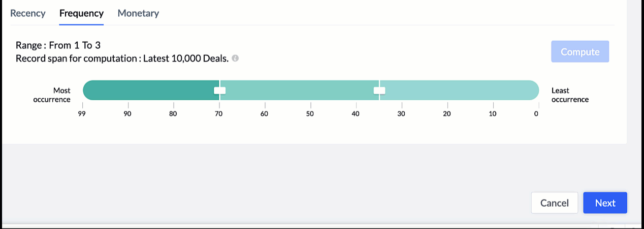Click the darkest green slider segment
This screenshot has width=644, height=229.
tap(151, 90)
